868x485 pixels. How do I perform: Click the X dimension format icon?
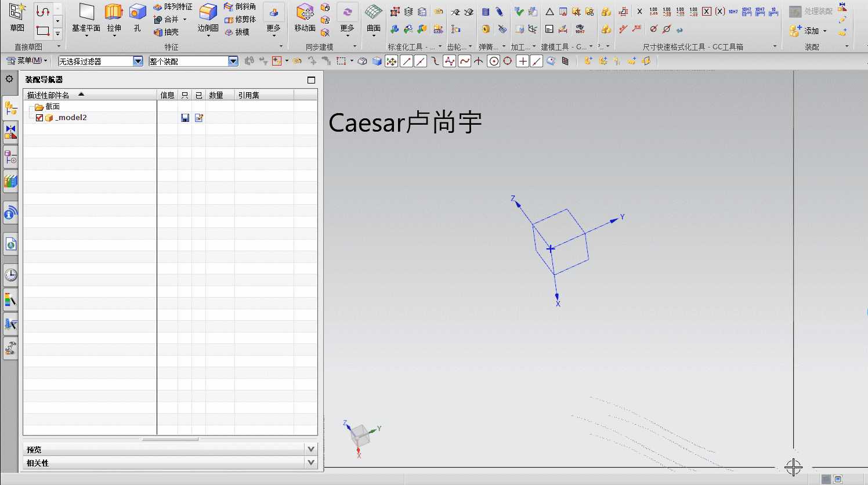[639, 11]
